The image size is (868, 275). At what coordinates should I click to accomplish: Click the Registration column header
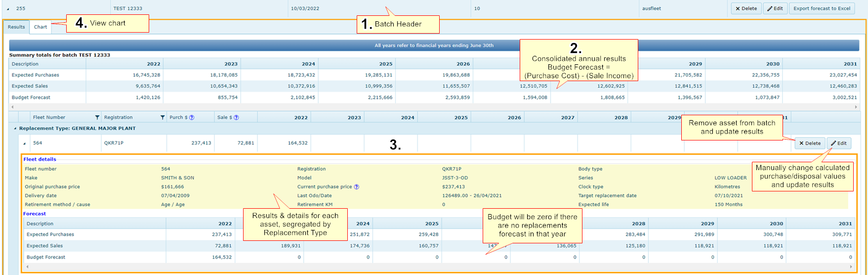coord(118,117)
